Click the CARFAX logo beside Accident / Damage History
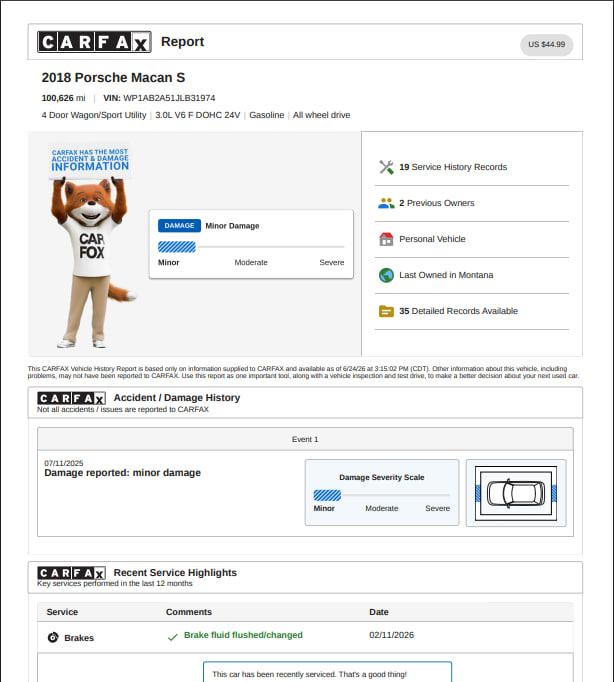This screenshot has height=682, width=614. pos(71,398)
